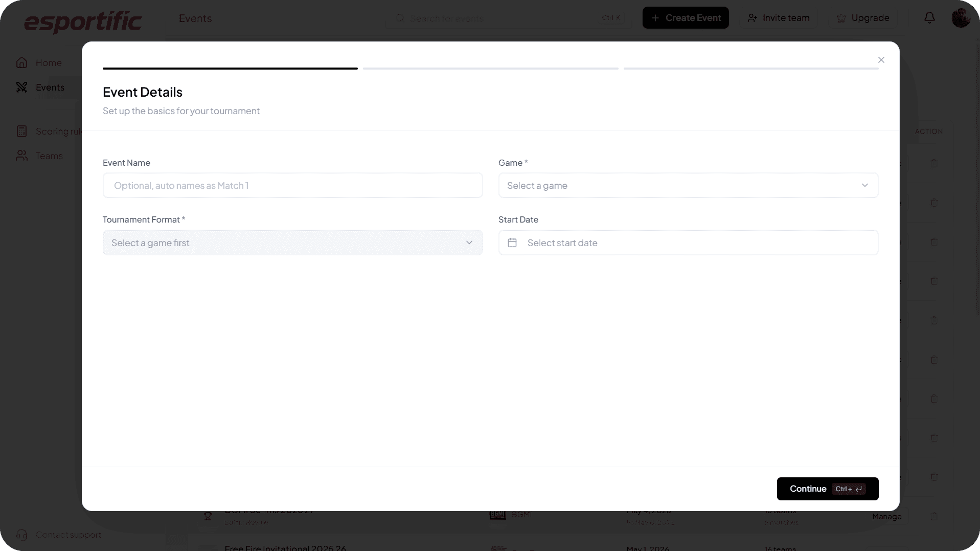Open the user profile avatar
The height and width of the screenshot is (551, 980).
[x=961, y=18]
